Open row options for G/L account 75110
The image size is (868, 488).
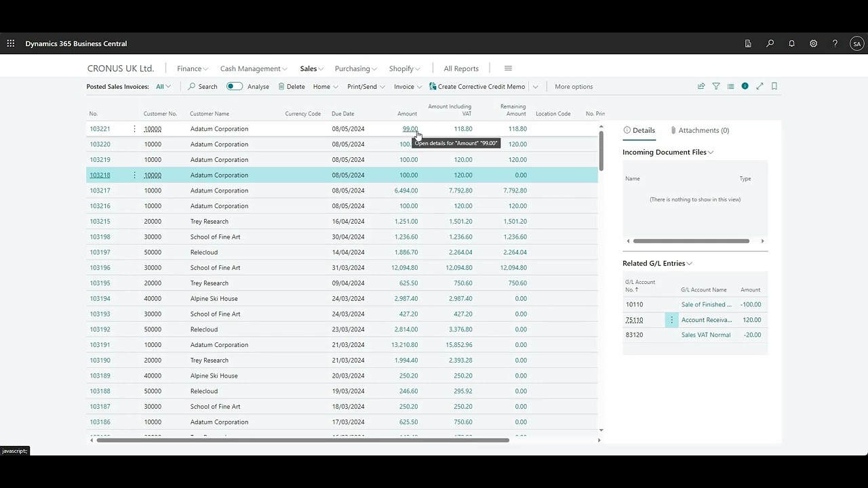click(x=672, y=320)
